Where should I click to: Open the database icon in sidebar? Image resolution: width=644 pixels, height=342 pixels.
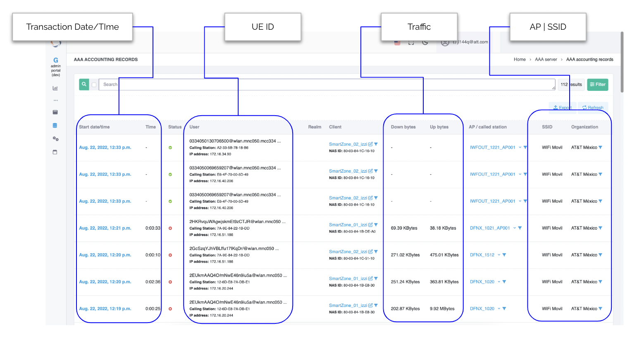[x=55, y=126]
